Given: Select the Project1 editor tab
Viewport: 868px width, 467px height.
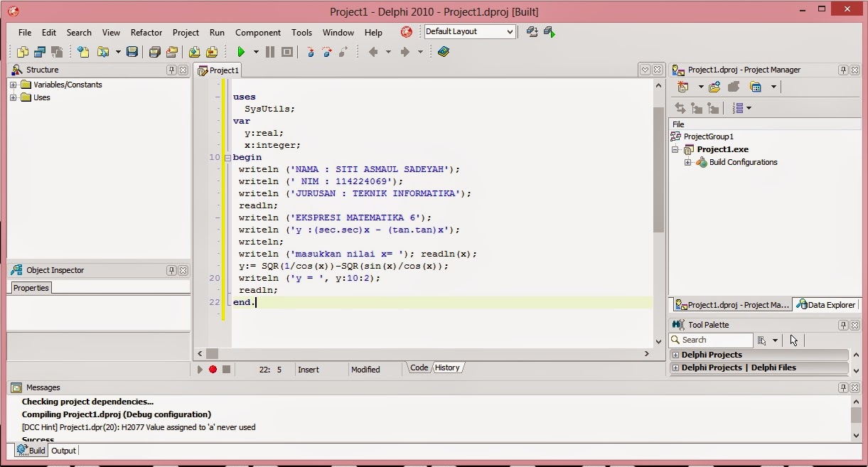Looking at the screenshot, I should (219, 70).
